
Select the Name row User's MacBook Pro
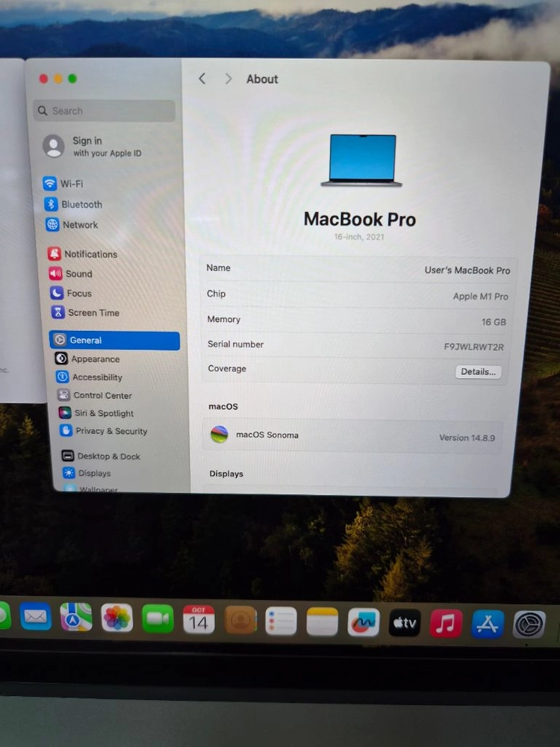[358, 269]
